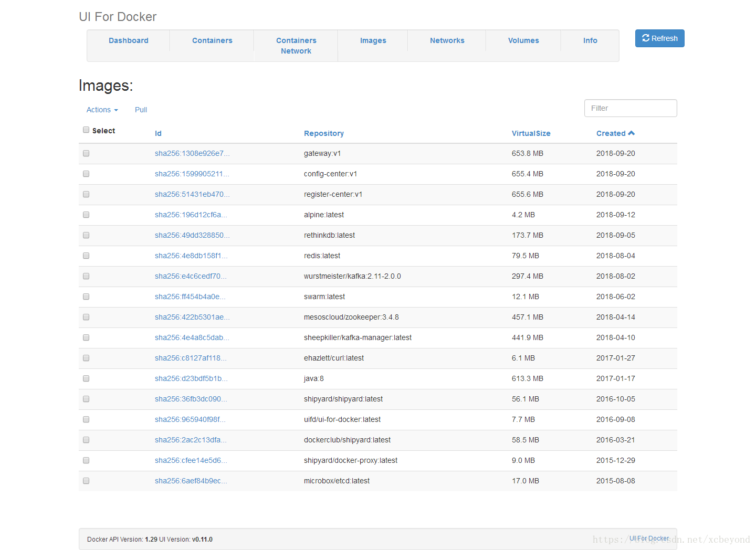Screen dimensions: 756x550
Task: Open the alpine:latest image details link
Action: click(191, 215)
